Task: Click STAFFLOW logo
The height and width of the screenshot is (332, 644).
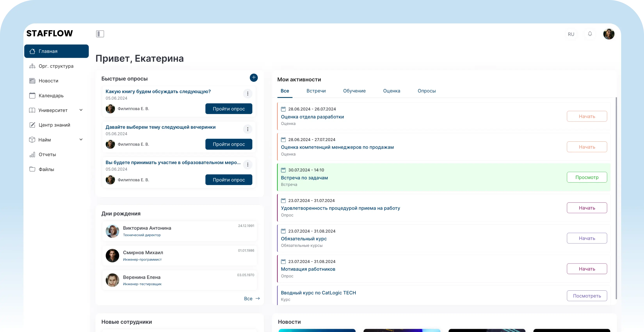Action: 50,33
